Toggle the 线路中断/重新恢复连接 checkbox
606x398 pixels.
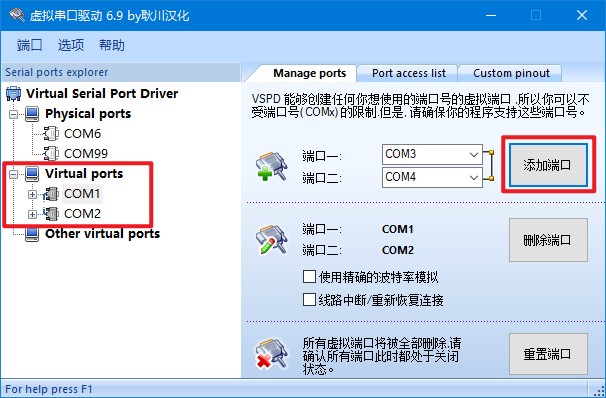(309, 299)
